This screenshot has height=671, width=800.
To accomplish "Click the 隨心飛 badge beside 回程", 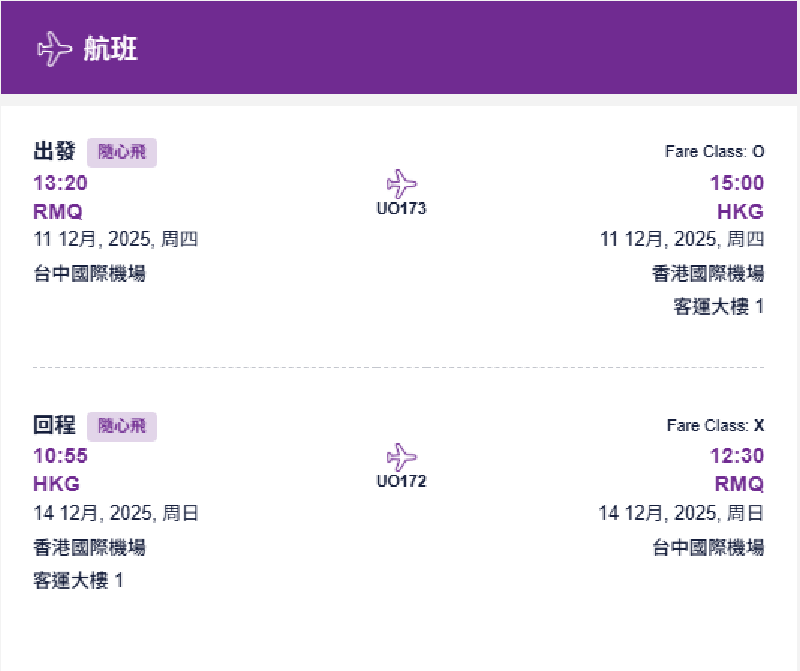I will pos(122,426).
